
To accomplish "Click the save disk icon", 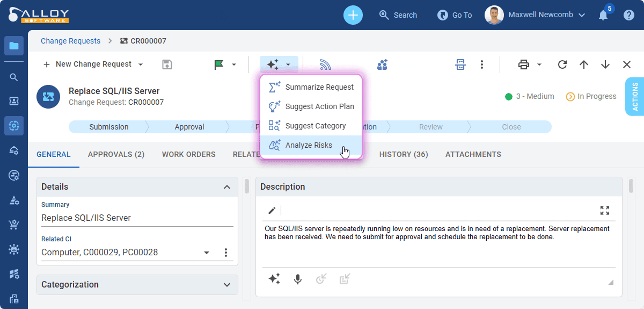I will (x=167, y=64).
